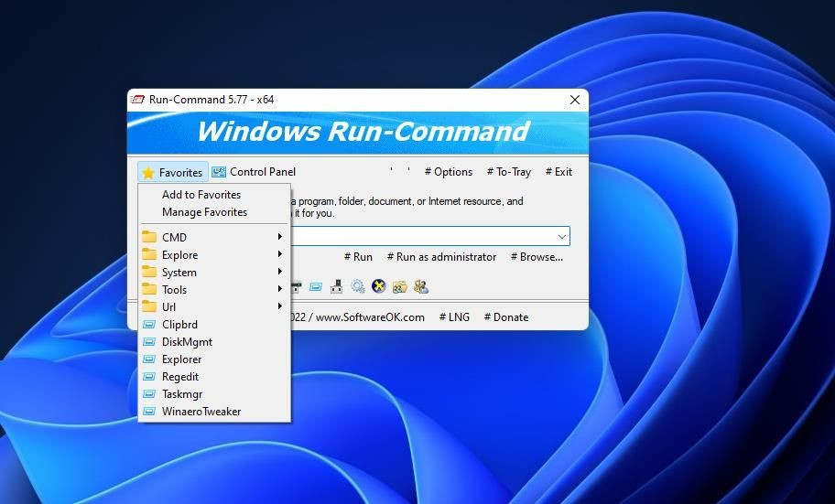Click the Tools folder icon

(149, 289)
